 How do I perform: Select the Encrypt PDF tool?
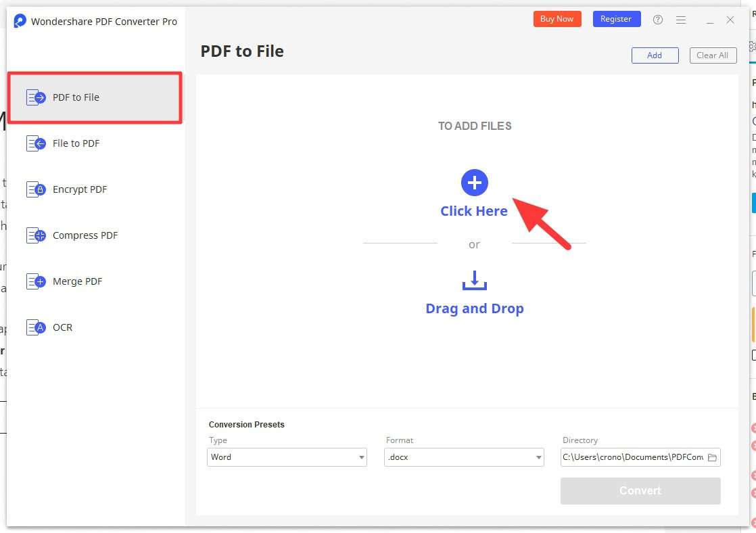[79, 189]
